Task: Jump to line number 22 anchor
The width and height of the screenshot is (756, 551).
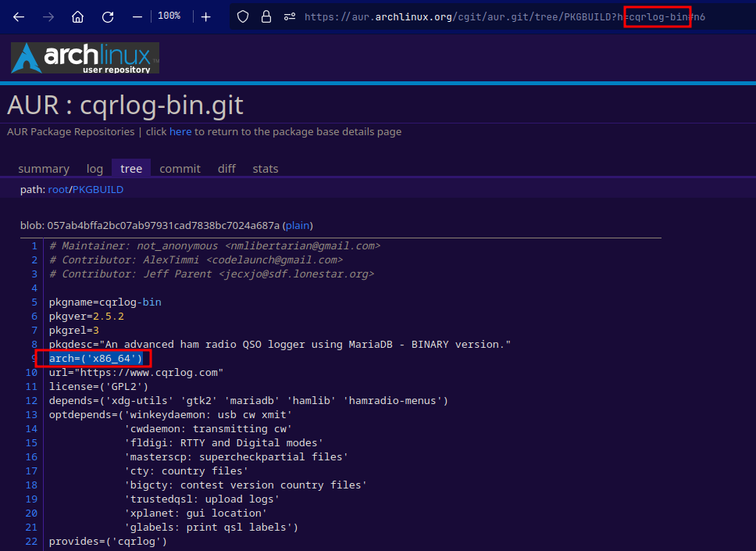Action: pyautogui.click(x=31, y=542)
